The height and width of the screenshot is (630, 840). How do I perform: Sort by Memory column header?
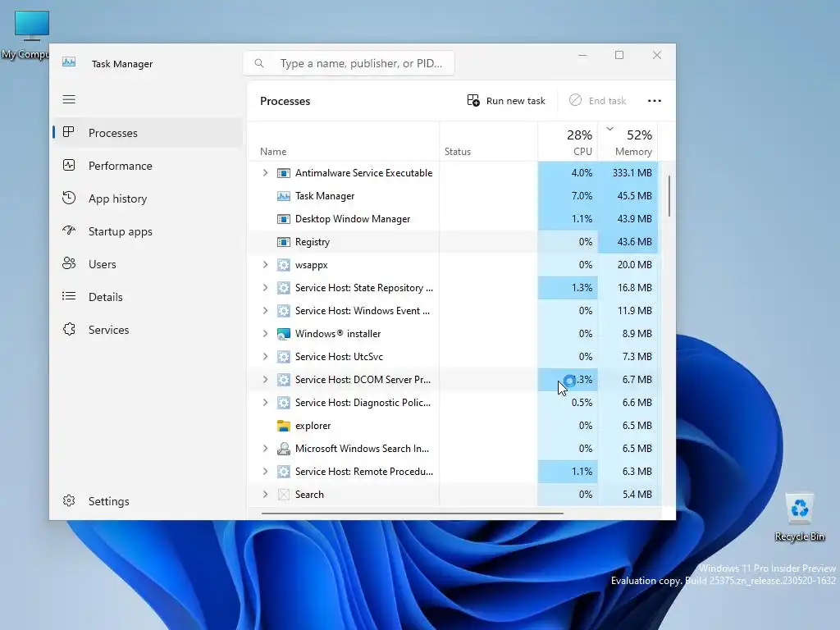(x=628, y=143)
